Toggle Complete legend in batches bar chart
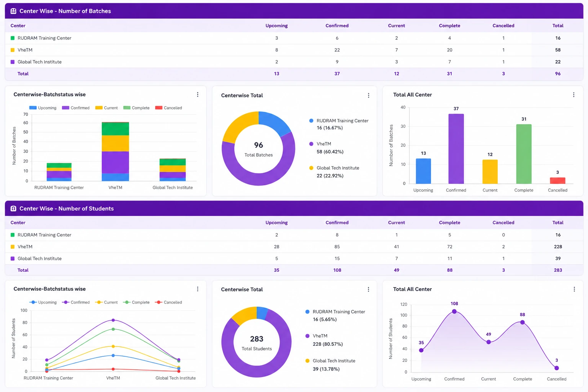588x392 pixels. [x=136, y=108]
